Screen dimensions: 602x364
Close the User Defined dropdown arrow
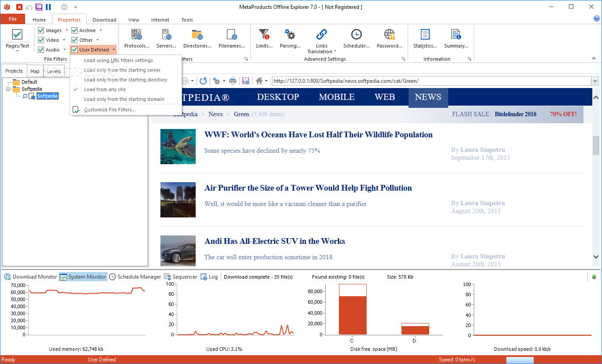pos(114,50)
